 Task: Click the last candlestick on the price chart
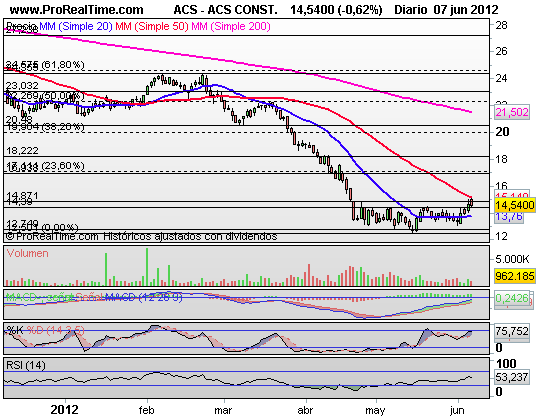click(471, 202)
